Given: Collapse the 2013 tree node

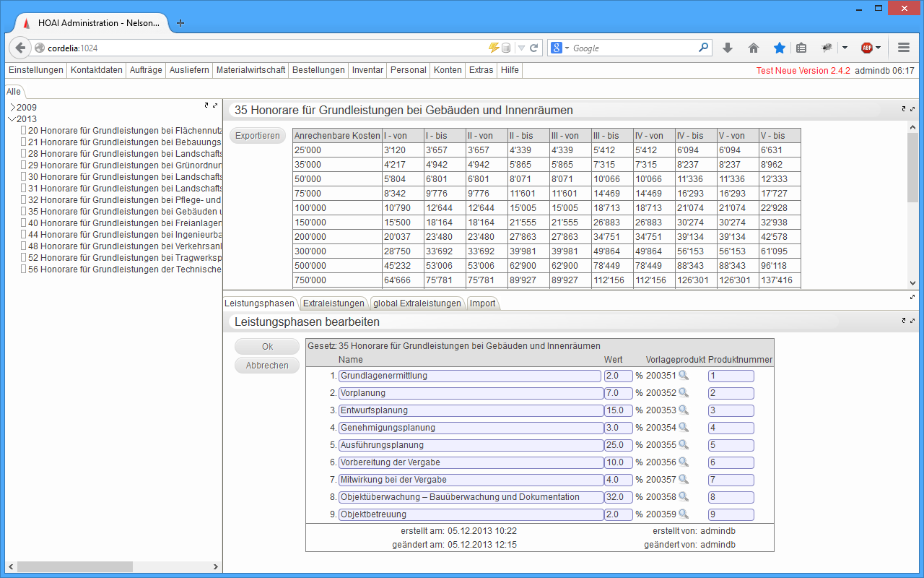Looking at the screenshot, I should click(x=12, y=119).
